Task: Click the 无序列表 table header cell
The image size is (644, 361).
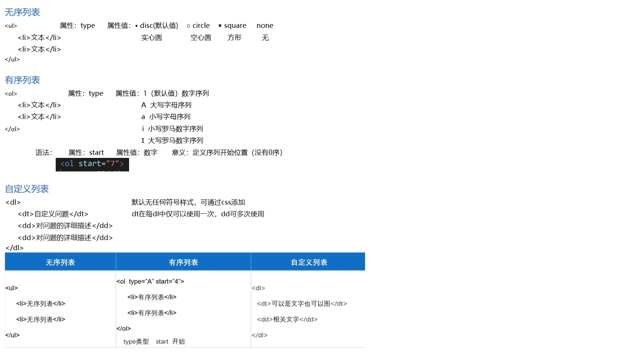Action: 60,262
